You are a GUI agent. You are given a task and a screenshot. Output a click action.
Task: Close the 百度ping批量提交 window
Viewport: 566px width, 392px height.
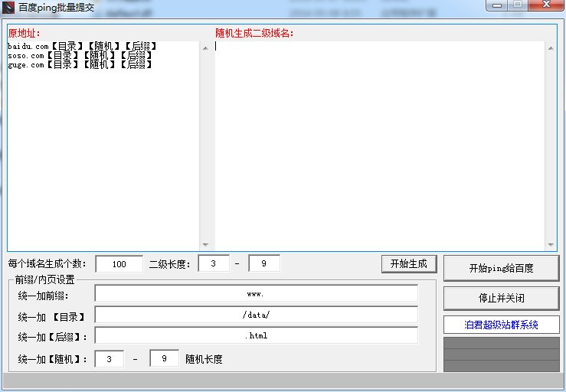coord(547,5)
